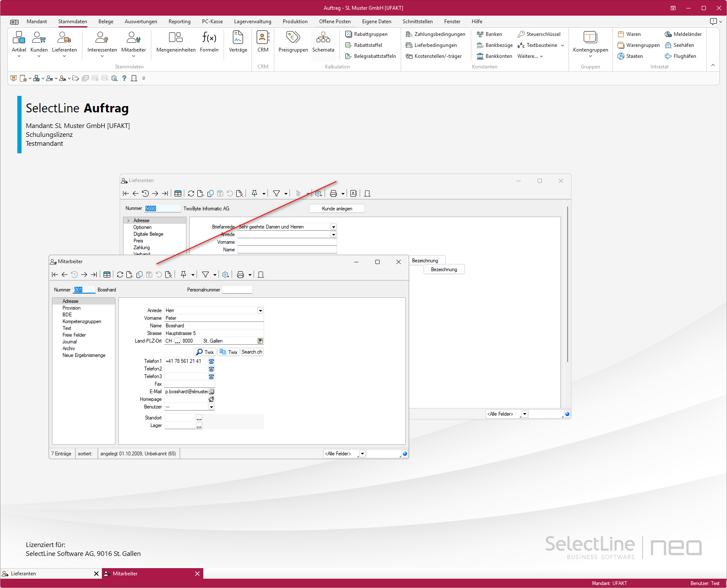Click the Telefon2 input field
The height and width of the screenshot is (588, 727).
186,369
